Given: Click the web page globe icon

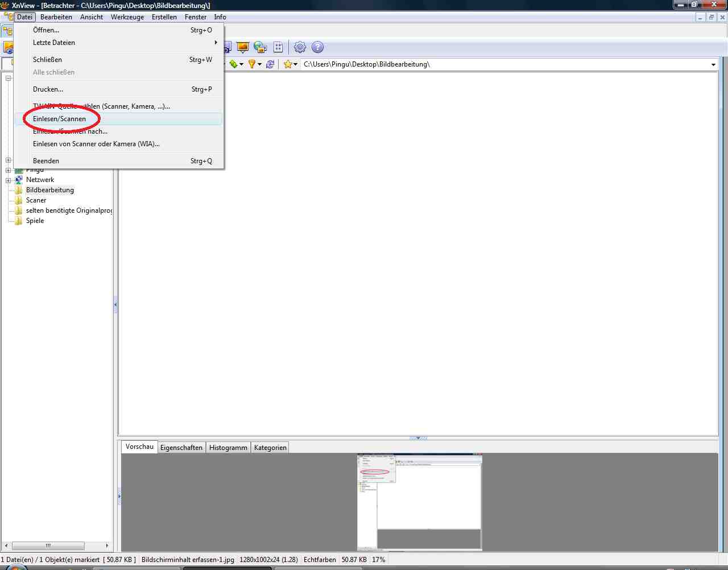Looking at the screenshot, I should 260,47.
